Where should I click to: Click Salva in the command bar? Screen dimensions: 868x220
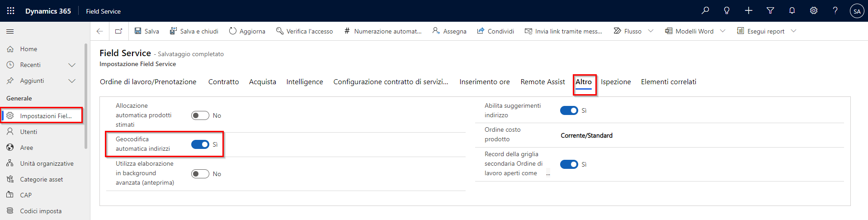click(147, 31)
